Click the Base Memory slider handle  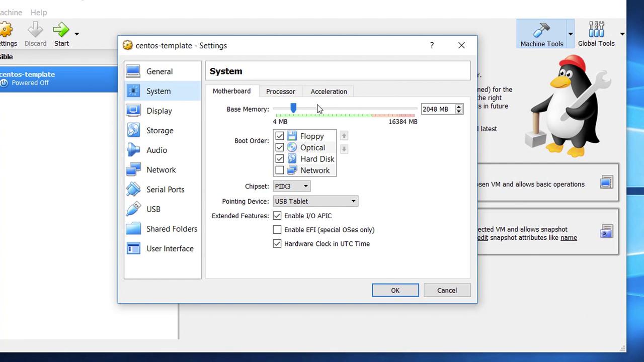293,108
